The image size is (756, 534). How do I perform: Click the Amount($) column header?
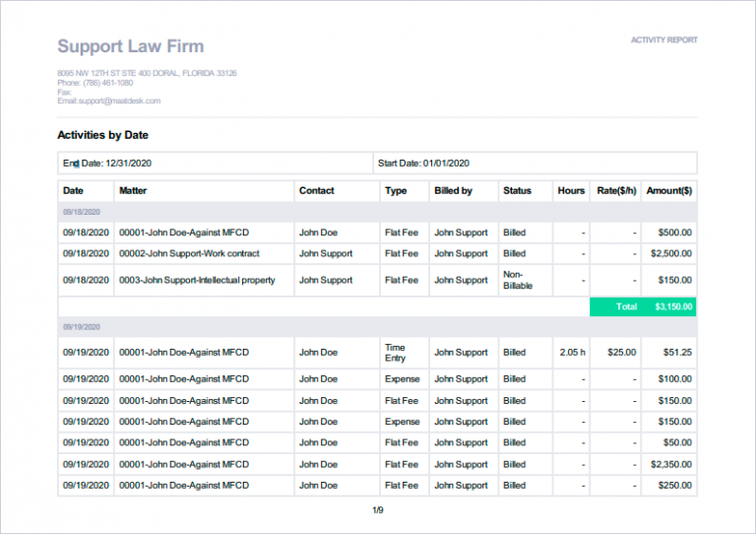click(668, 190)
